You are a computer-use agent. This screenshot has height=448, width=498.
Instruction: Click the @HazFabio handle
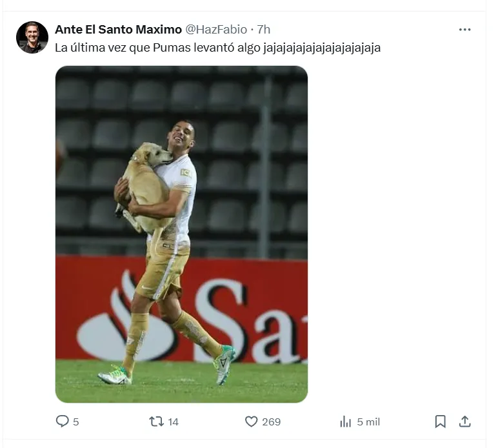216,30
